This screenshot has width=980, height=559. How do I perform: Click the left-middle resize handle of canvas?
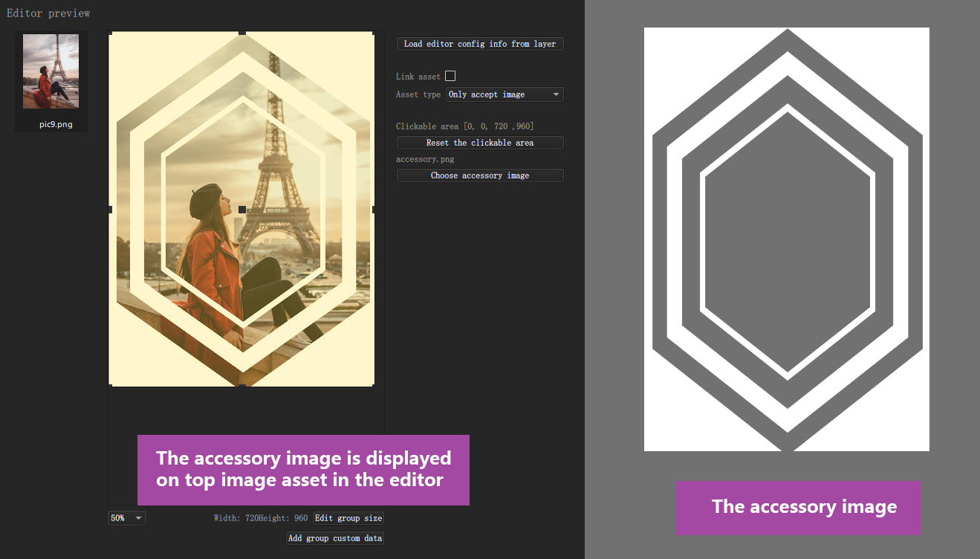pos(110,210)
